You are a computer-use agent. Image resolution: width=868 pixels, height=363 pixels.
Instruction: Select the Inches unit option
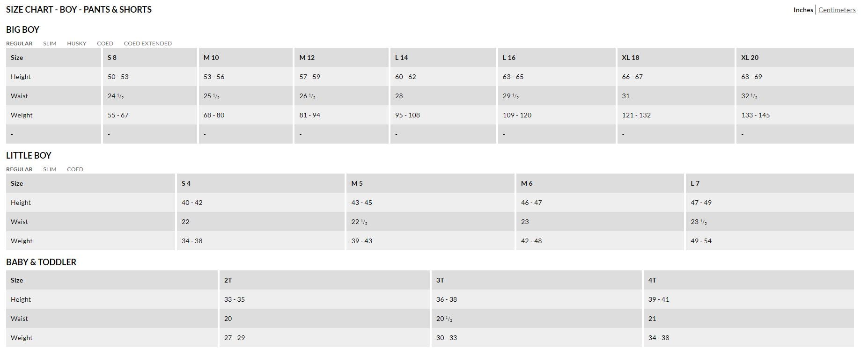[x=803, y=10]
